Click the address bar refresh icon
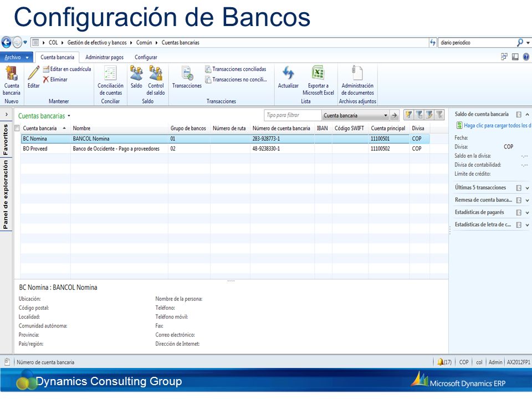532x399 pixels. [433, 43]
